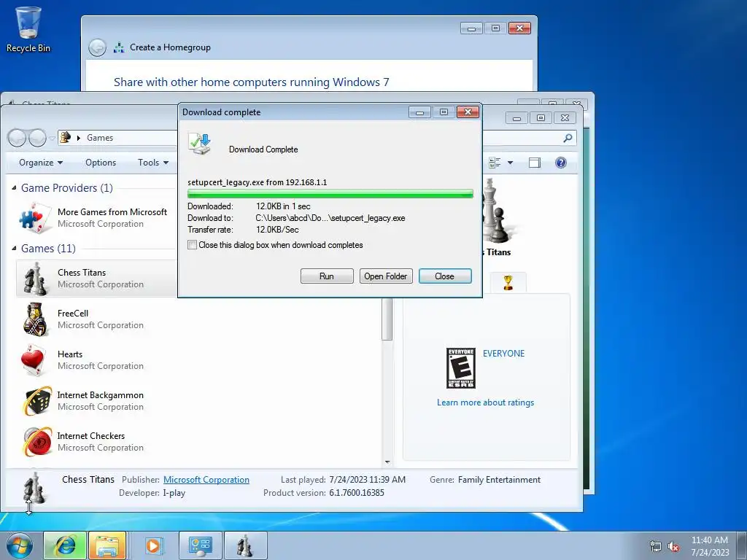The height and width of the screenshot is (560, 747).
Task: Open the Organize dropdown menu
Action: click(41, 163)
